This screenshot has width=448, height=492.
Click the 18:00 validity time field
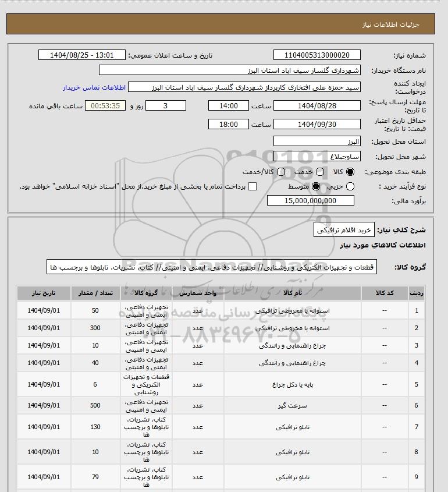228,124
